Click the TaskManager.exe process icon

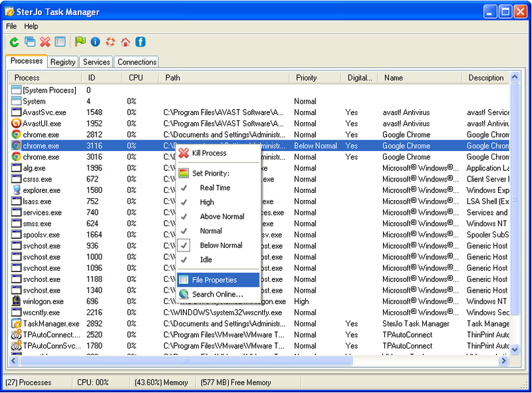16,323
